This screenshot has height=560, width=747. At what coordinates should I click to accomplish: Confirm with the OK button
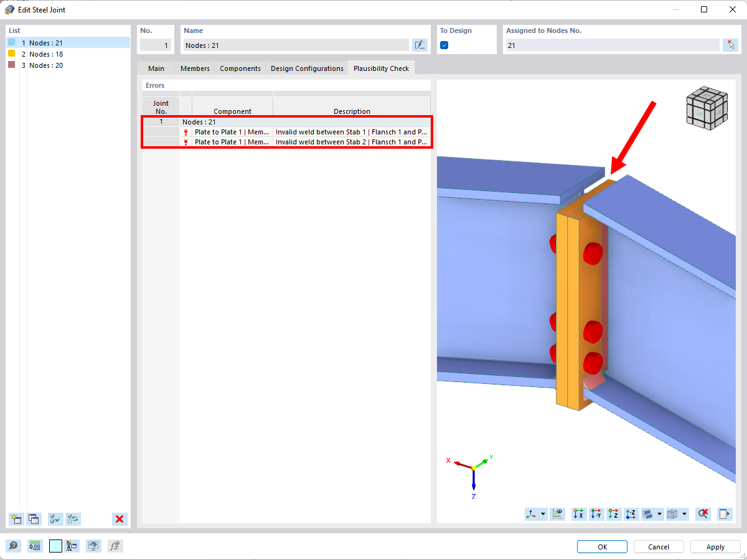click(x=602, y=547)
